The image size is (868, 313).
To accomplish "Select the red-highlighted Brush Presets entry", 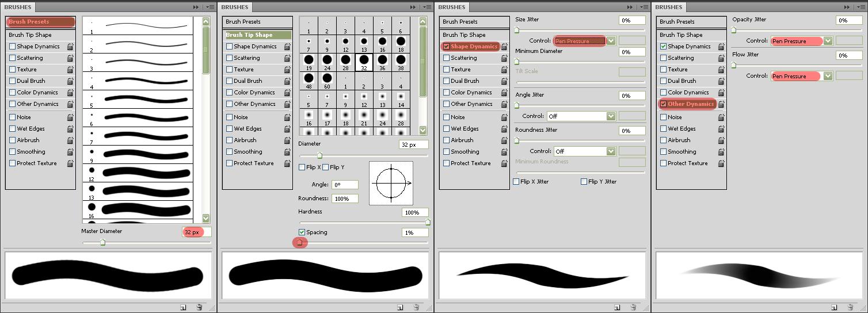I will point(40,22).
